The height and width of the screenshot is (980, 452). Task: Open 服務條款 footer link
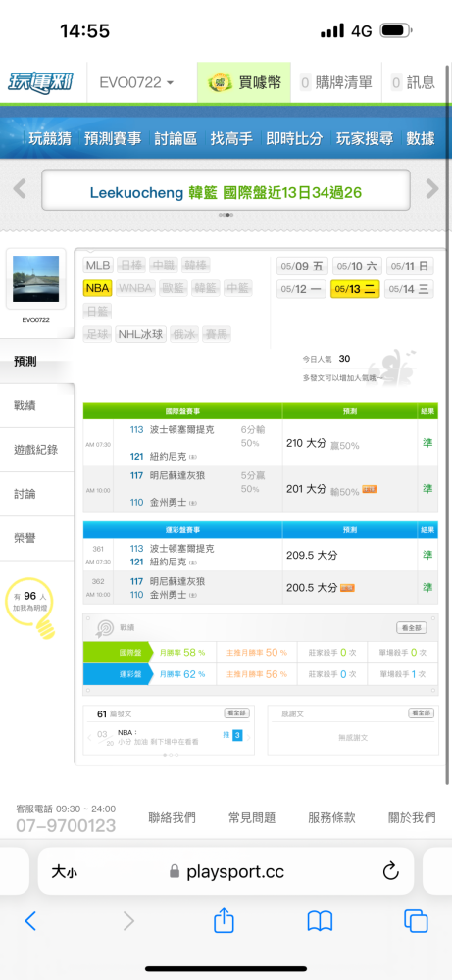coord(332,817)
